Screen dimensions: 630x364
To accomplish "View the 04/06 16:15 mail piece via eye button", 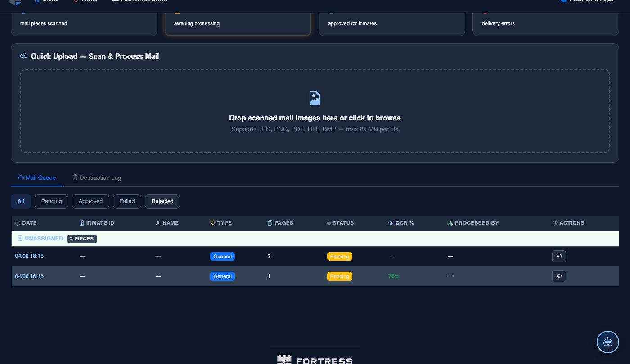I will coord(559,276).
